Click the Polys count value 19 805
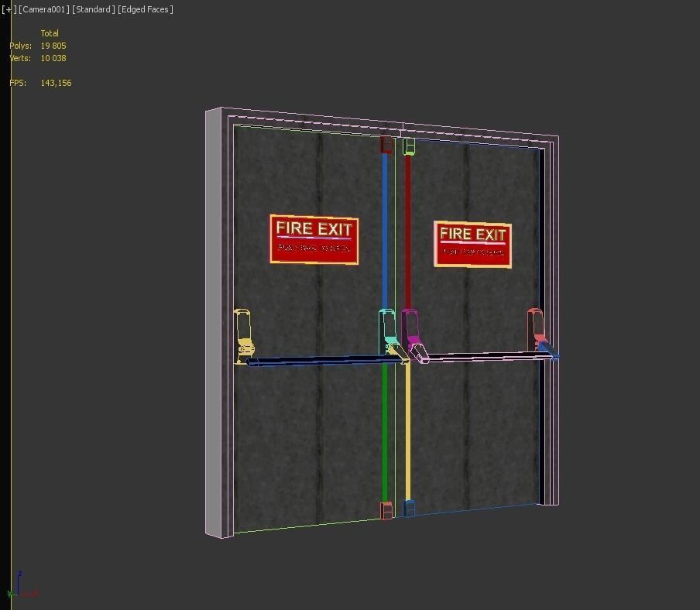 click(53, 46)
